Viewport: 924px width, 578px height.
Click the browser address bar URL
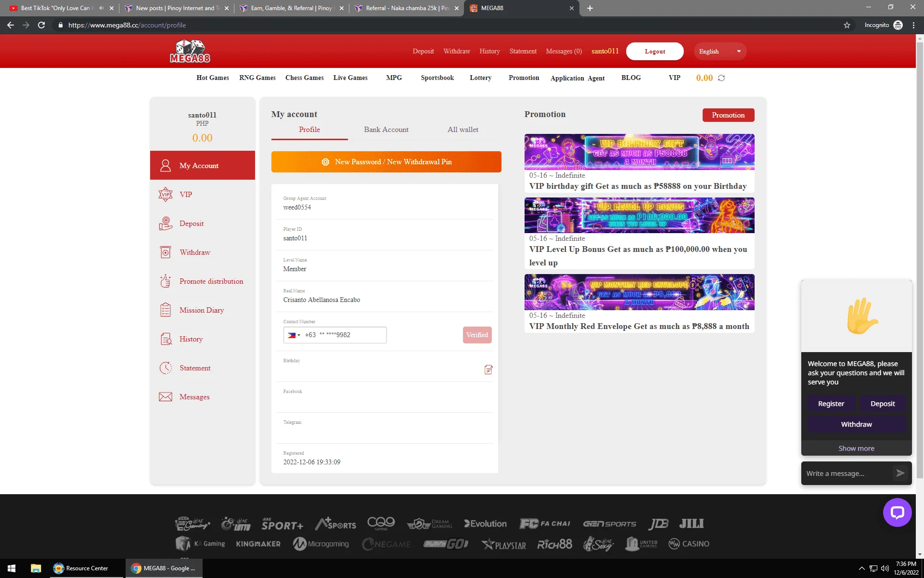pos(127,25)
